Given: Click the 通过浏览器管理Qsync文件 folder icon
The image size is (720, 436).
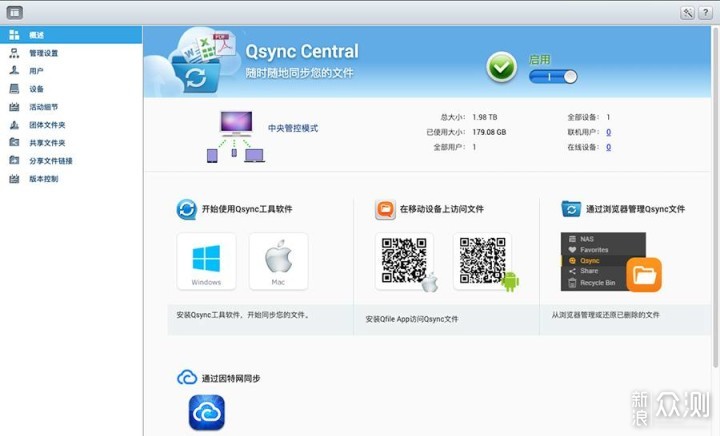Looking at the screenshot, I should point(571,209).
